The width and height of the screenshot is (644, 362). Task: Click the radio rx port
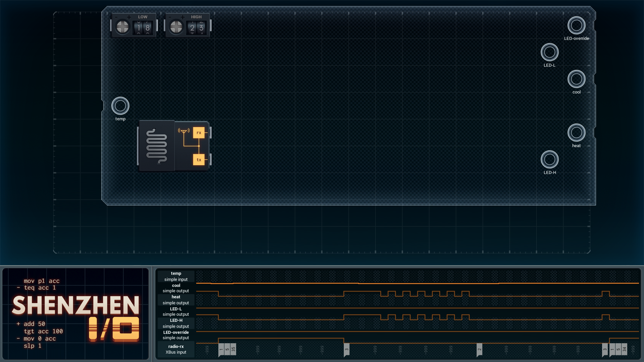click(199, 133)
